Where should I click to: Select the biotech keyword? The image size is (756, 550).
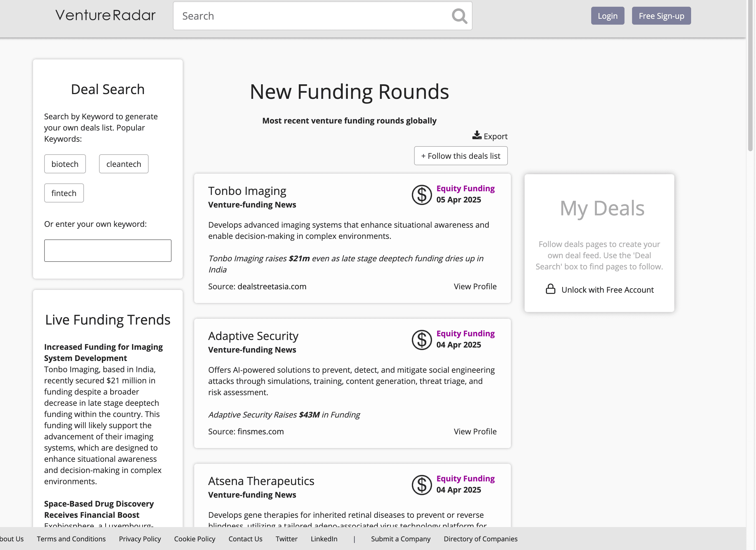[x=65, y=164]
